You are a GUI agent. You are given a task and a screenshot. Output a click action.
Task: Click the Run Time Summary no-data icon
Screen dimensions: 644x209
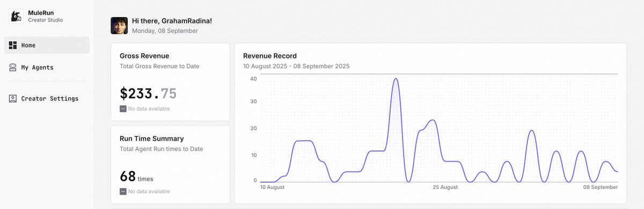(123, 191)
